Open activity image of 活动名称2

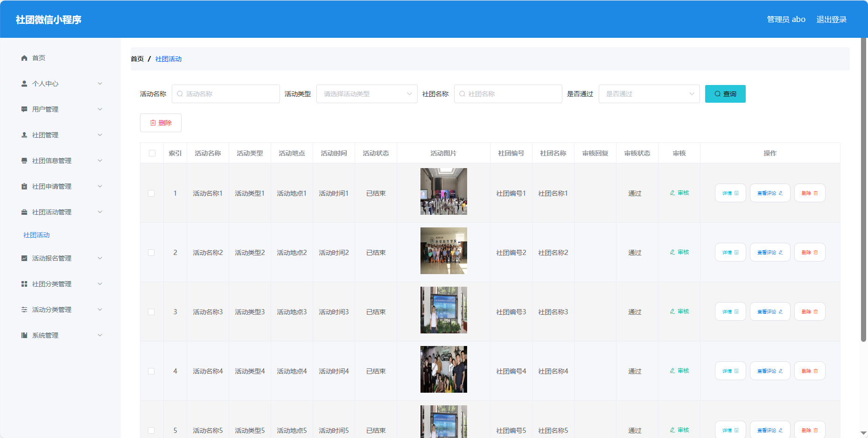(444, 251)
